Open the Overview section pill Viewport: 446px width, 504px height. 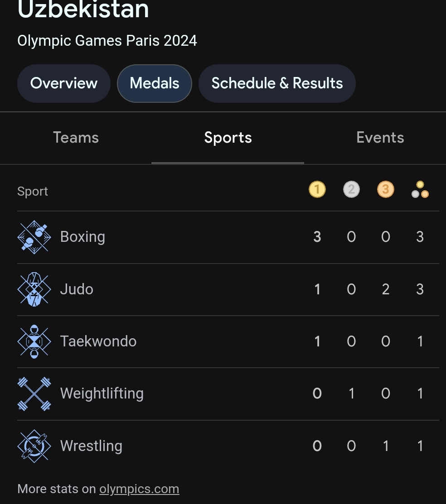pos(64,83)
